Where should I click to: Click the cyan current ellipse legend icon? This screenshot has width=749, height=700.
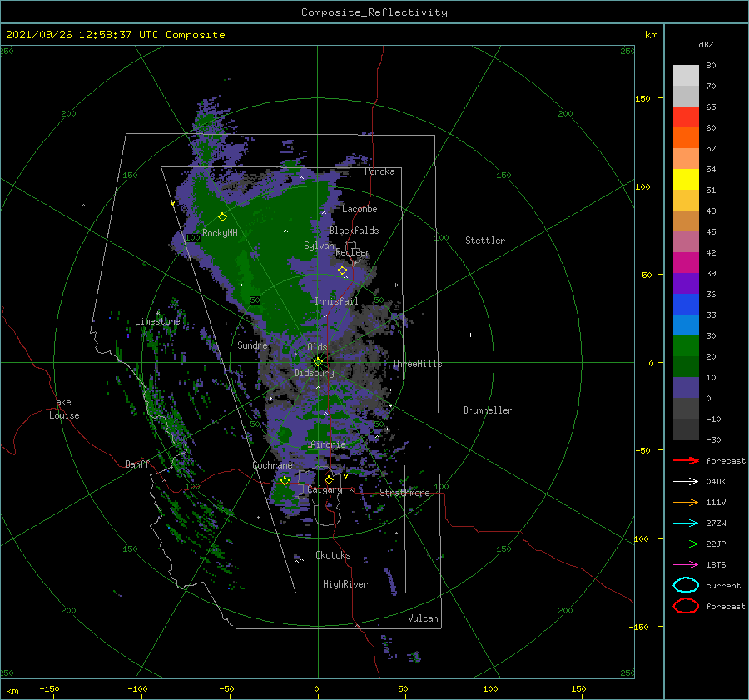686,585
